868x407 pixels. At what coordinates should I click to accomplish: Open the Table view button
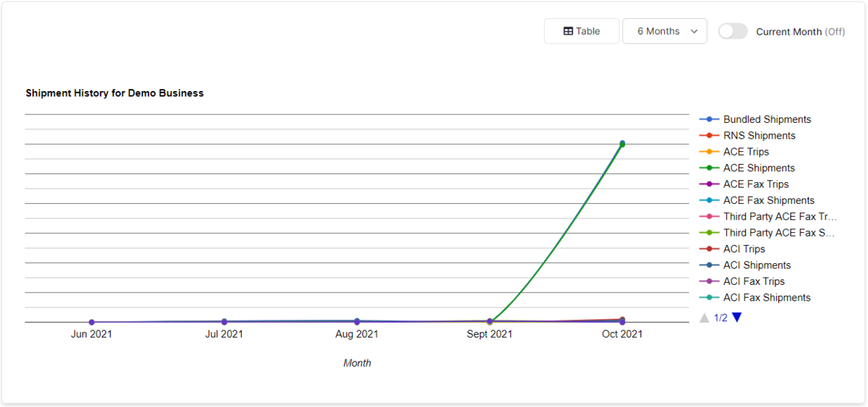(582, 31)
